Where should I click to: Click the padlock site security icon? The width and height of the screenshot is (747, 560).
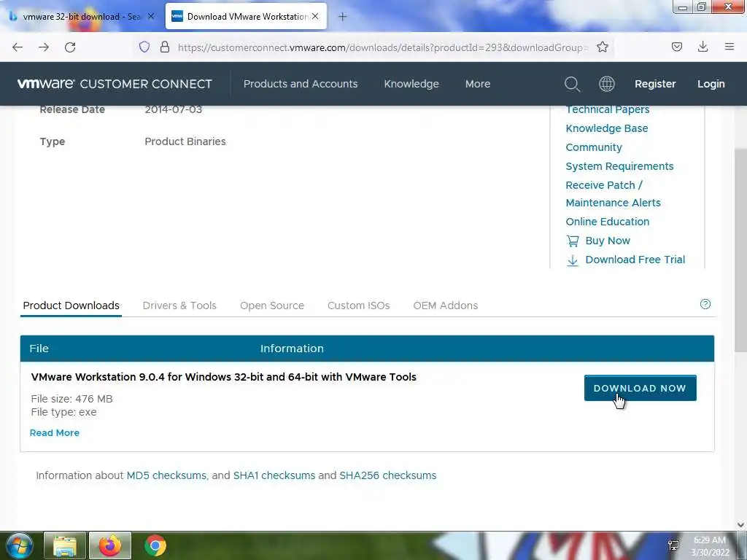click(165, 47)
